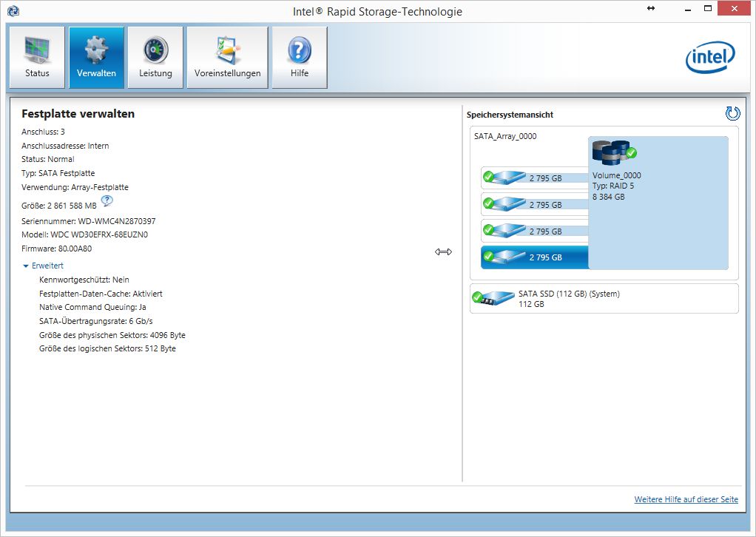Open the Status tab
The height and width of the screenshot is (537, 756).
pyautogui.click(x=37, y=58)
